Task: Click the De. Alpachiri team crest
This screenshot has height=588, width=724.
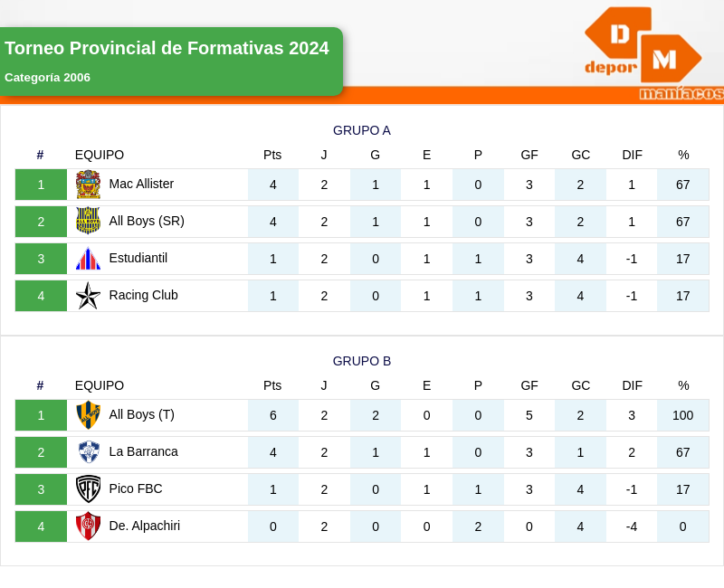Action: [88, 526]
